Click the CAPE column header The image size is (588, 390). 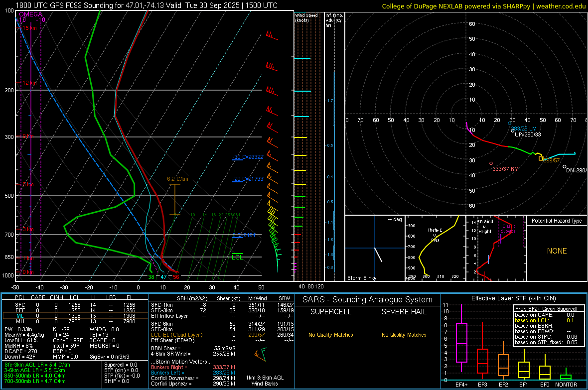pos(38,297)
